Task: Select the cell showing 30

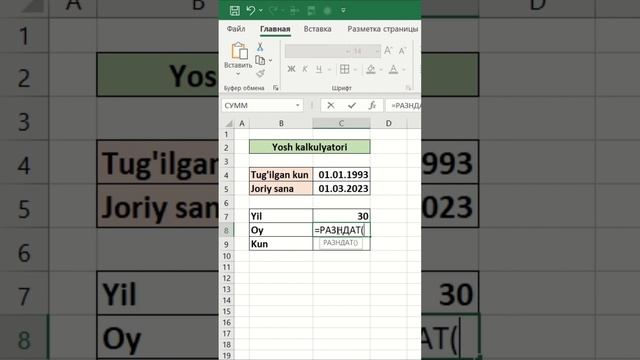Action: [x=342, y=216]
